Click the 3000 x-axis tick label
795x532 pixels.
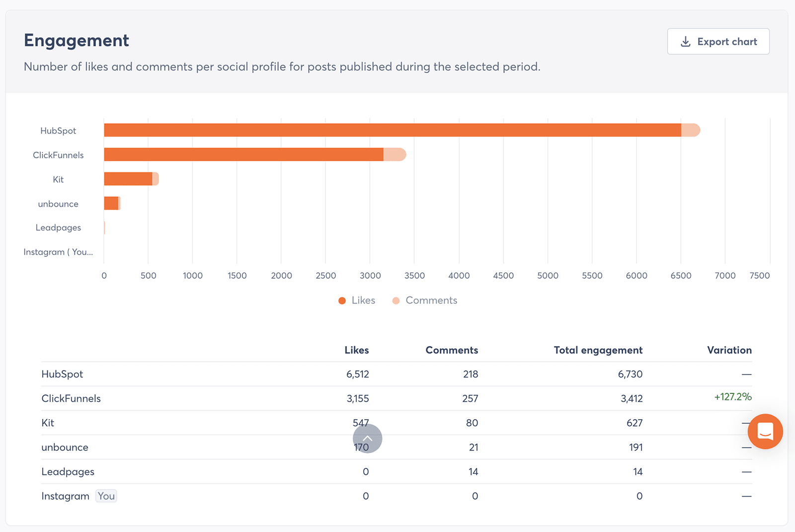point(370,276)
